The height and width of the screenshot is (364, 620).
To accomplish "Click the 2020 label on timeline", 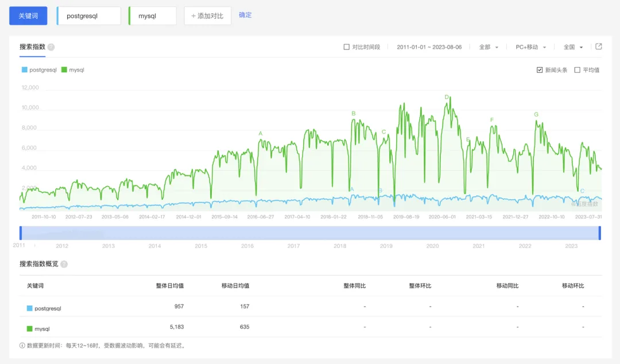I will [x=433, y=246].
